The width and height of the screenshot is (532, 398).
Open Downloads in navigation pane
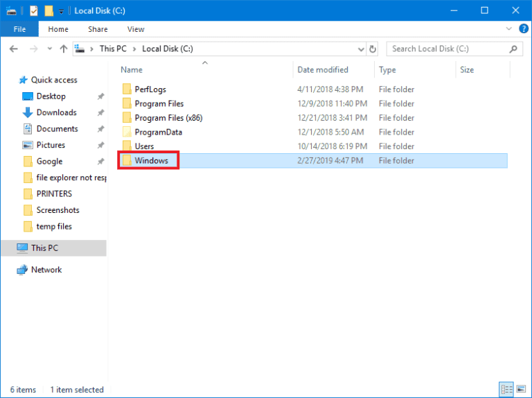point(56,112)
